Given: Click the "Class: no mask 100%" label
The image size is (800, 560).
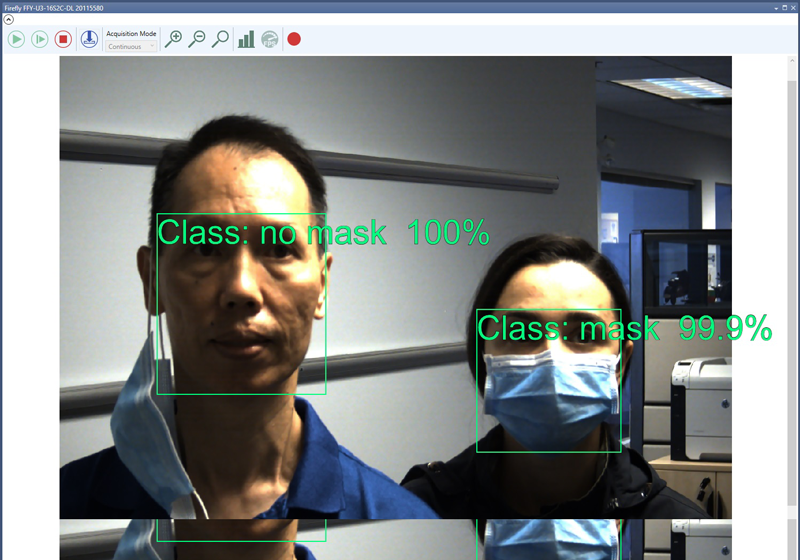Looking at the screenshot, I should pos(323,232).
